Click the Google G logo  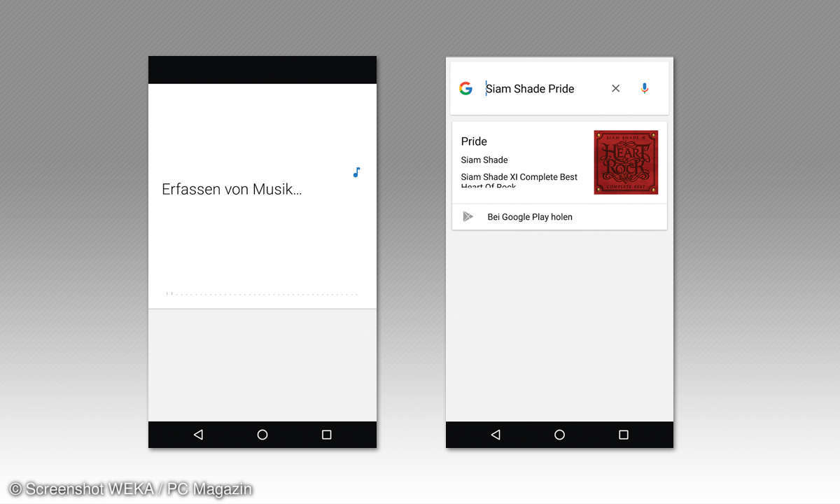click(465, 88)
